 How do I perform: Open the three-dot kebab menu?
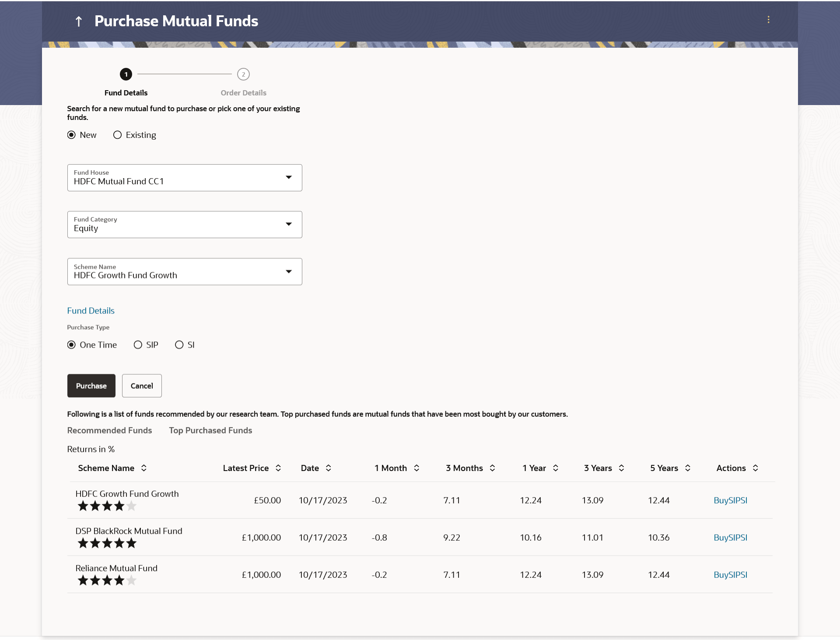768,20
